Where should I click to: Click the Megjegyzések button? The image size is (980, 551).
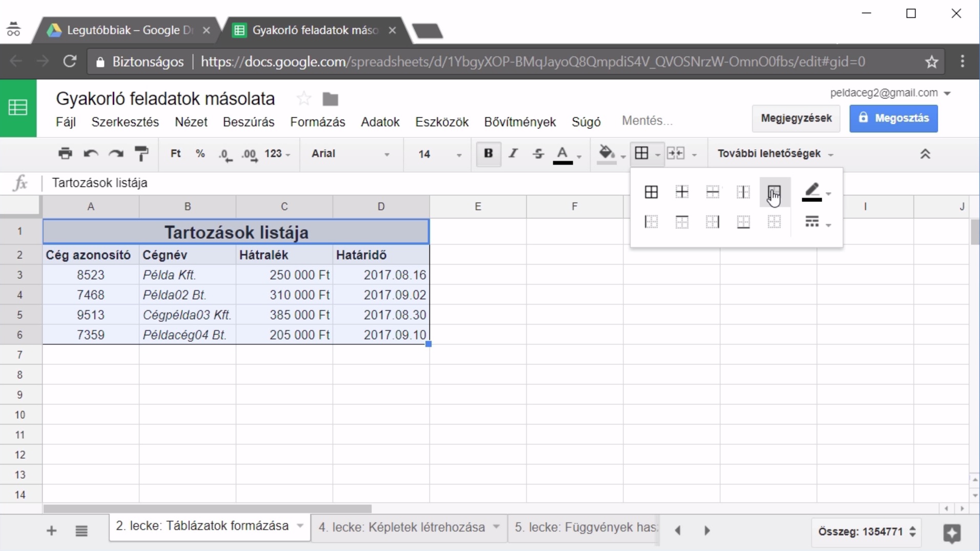click(x=796, y=118)
